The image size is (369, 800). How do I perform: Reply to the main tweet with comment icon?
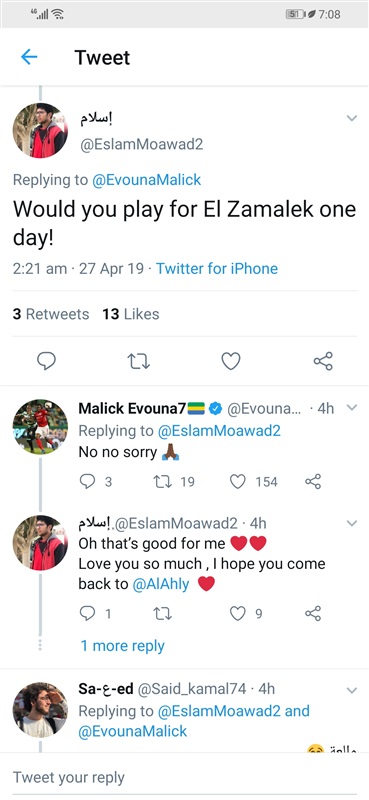[46, 361]
